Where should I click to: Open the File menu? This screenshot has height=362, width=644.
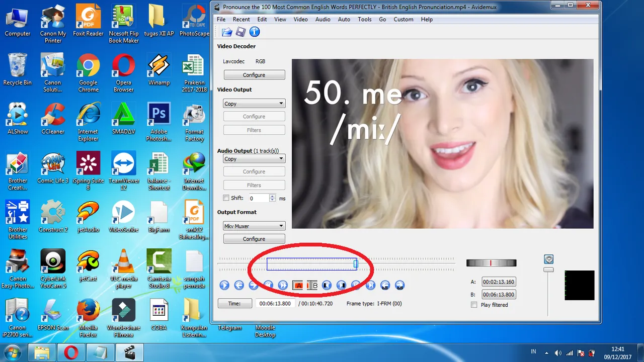pos(221,19)
